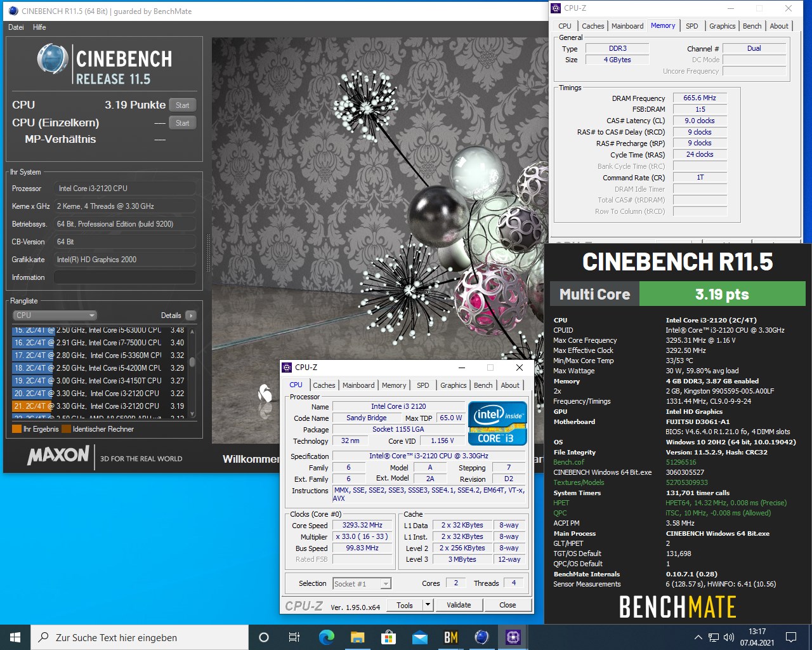This screenshot has height=650, width=812.
Task: Switch to Mainboard tab in front CPU-Z
Action: click(x=358, y=385)
